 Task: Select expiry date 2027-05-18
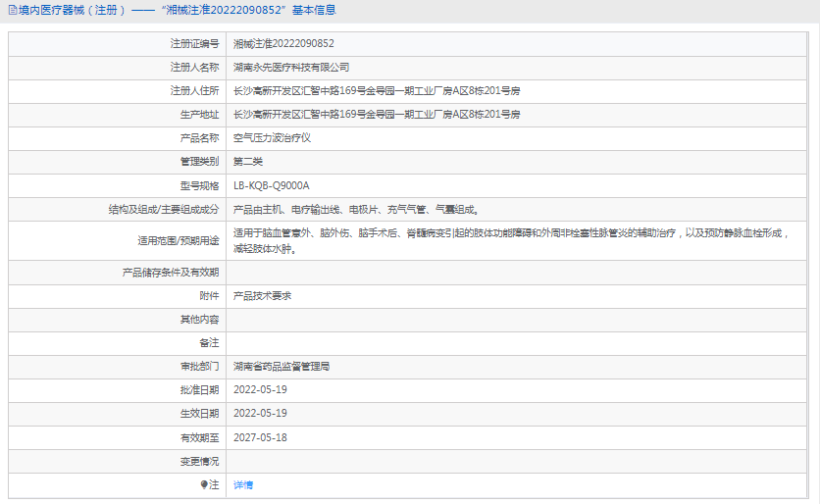tap(260, 437)
